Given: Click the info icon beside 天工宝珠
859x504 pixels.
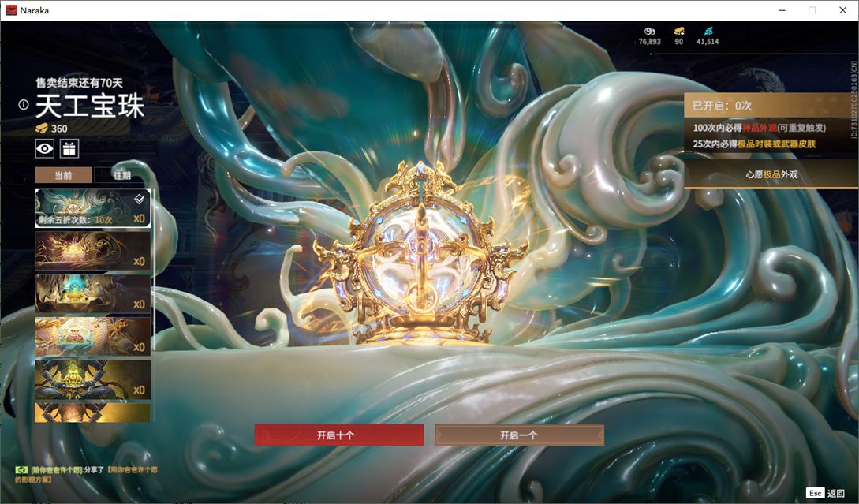Looking at the screenshot, I should pos(23,105).
